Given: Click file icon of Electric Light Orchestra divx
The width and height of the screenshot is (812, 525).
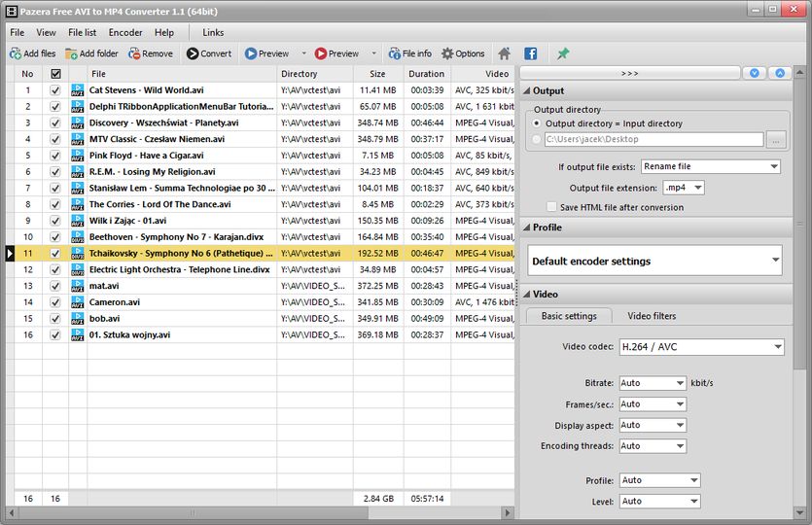Looking at the screenshot, I should [x=77, y=269].
